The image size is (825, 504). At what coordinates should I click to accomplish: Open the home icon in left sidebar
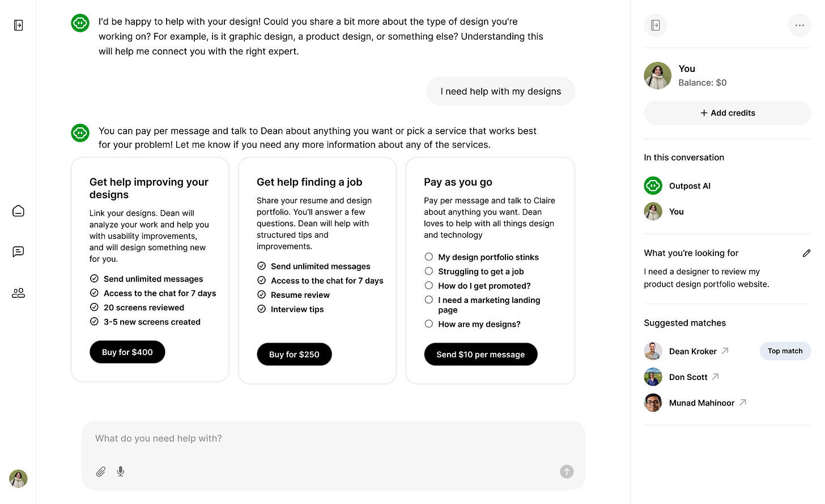click(x=18, y=211)
